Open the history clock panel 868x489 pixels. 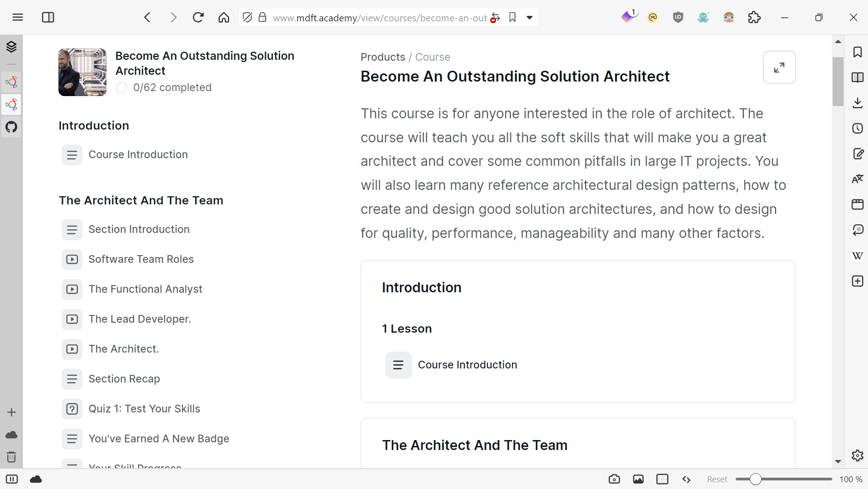click(x=857, y=128)
